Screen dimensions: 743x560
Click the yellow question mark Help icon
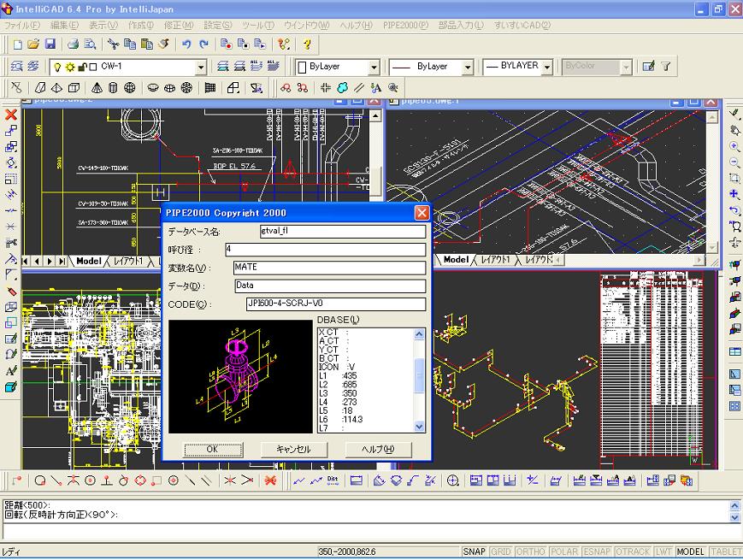point(307,44)
